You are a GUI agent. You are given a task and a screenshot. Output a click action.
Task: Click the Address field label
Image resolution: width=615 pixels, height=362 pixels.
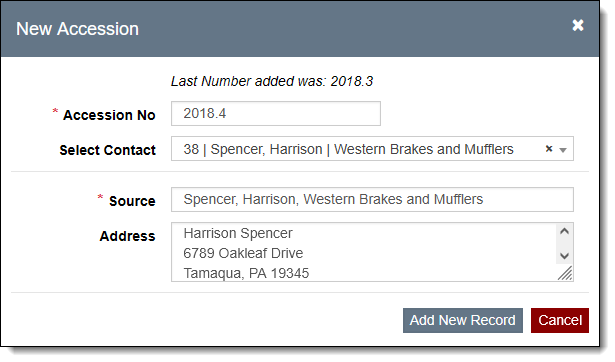point(127,236)
